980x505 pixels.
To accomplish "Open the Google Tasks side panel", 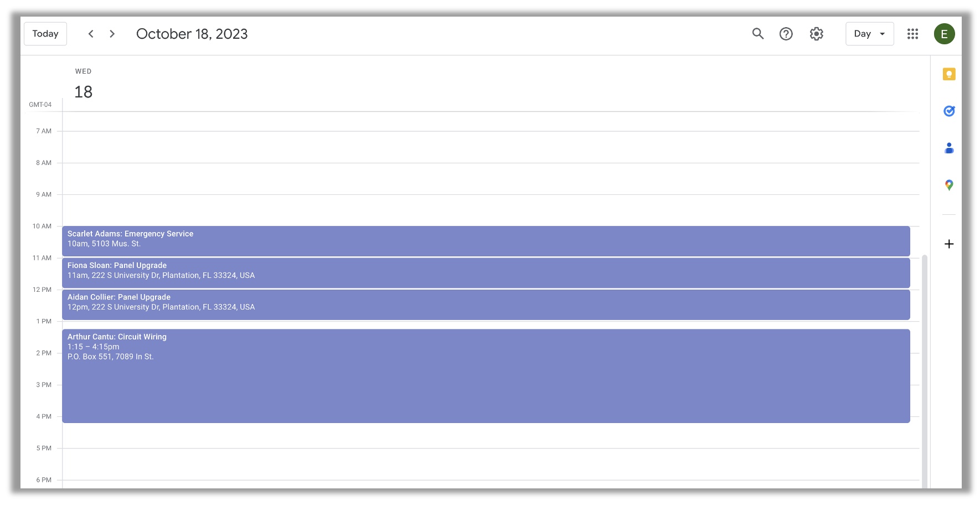I will [949, 111].
